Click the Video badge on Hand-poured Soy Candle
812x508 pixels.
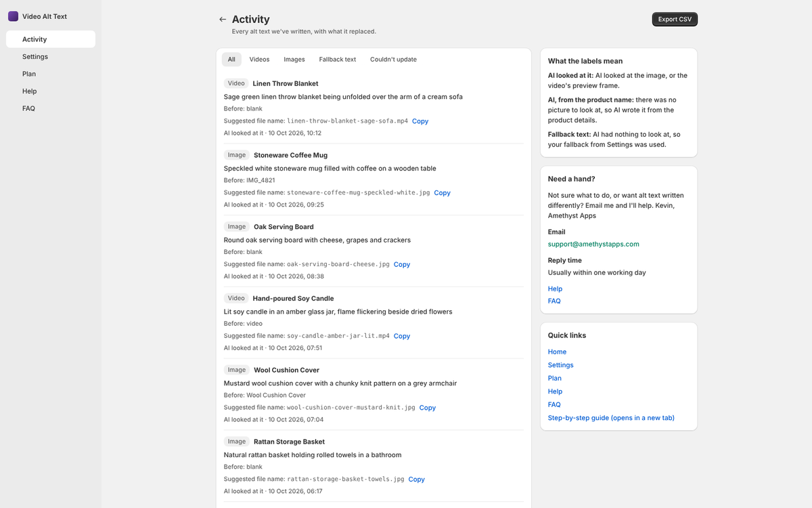pyautogui.click(x=236, y=299)
